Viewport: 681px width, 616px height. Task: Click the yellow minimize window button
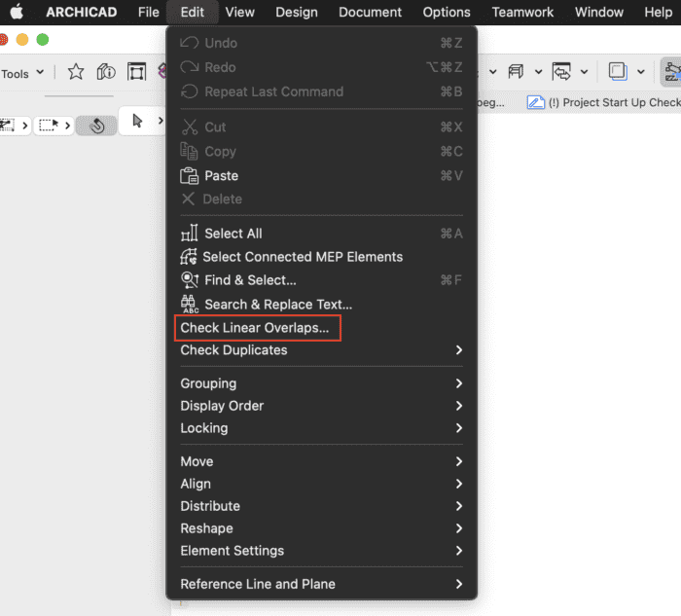(x=22, y=40)
